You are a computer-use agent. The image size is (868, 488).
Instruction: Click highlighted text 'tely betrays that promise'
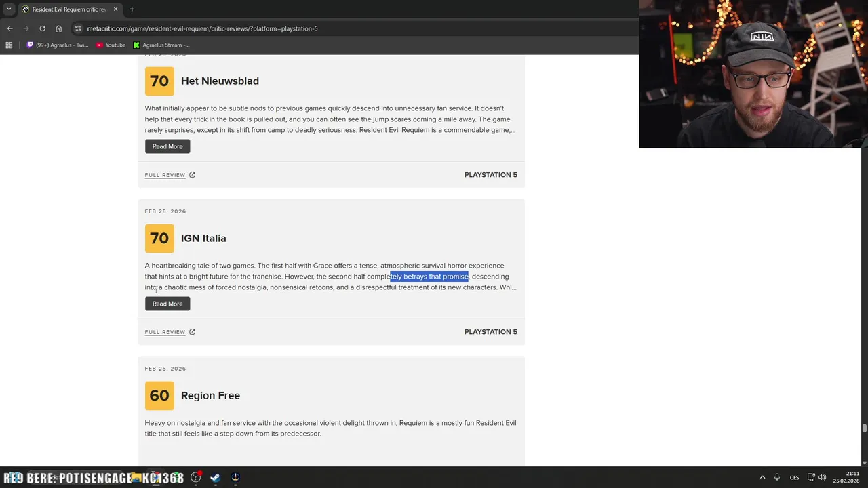pyautogui.click(x=429, y=277)
